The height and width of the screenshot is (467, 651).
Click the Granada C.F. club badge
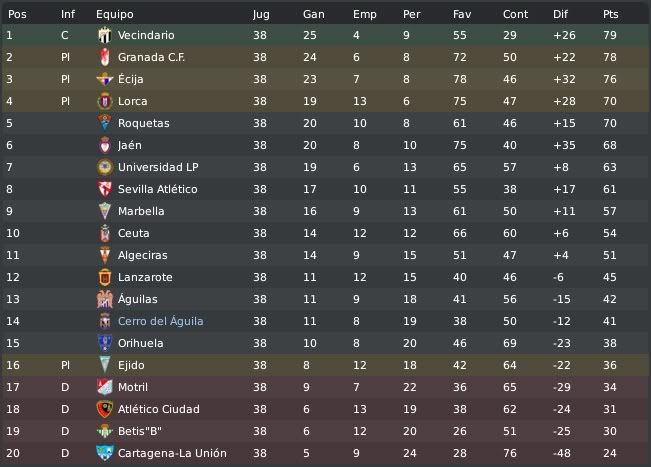(105, 57)
